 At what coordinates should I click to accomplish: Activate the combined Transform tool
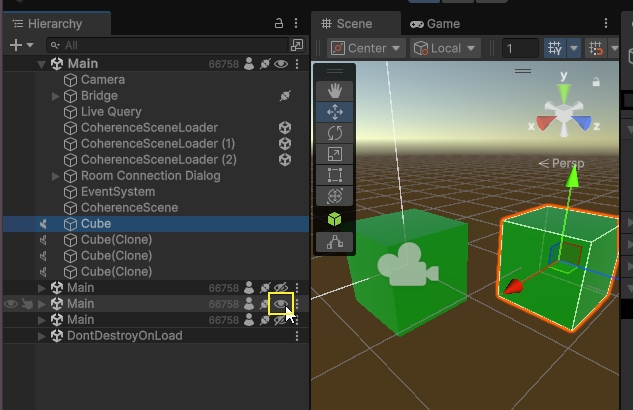(x=334, y=196)
